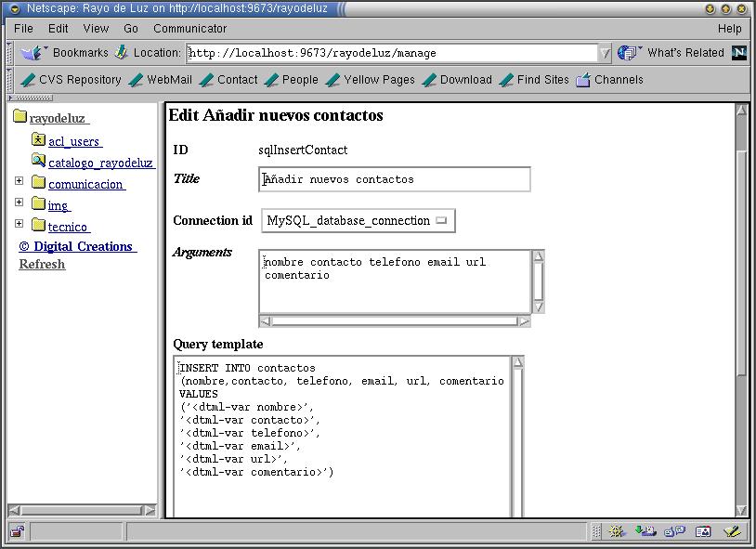Expand the img tree node
756x549 pixels.
pos(19,202)
